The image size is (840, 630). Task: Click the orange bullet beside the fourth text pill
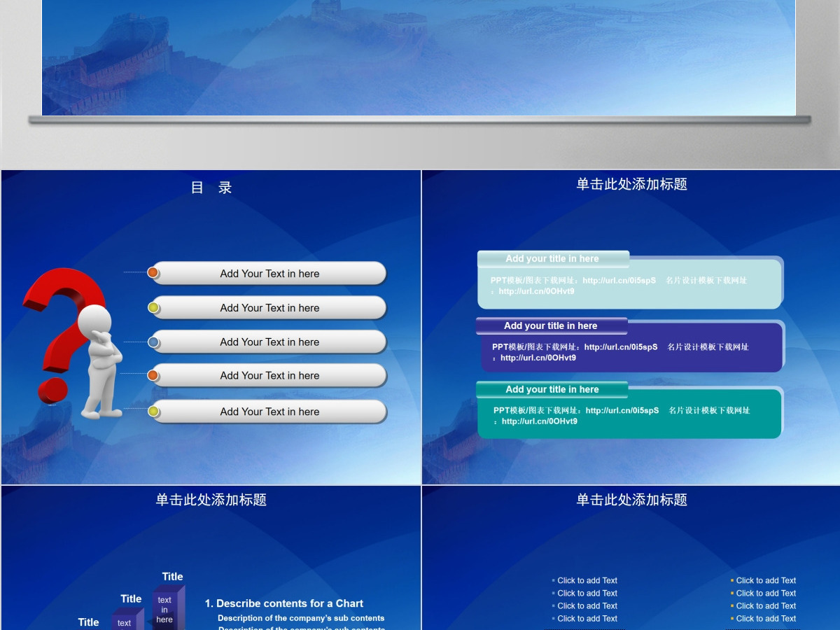(153, 375)
